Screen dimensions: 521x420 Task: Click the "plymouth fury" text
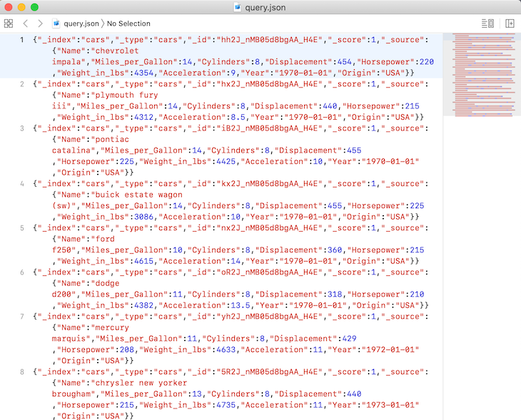(119, 95)
